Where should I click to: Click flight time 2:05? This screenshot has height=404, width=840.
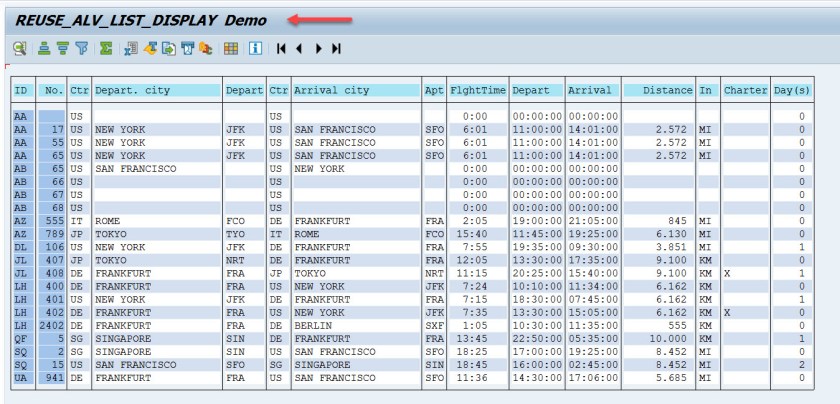tap(476, 221)
